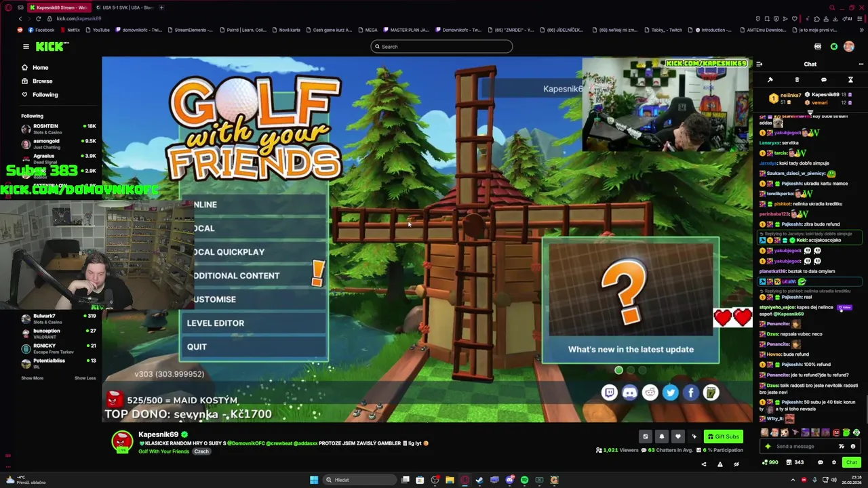The height and width of the screenshot is (488, 868).
Task: Expand following list with Show More
Action: [x=32, y=378]
